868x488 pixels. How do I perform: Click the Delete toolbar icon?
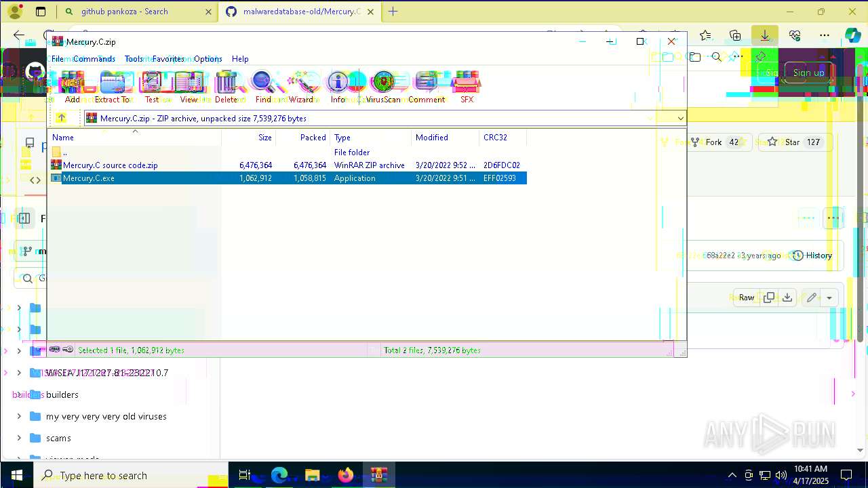226,87
